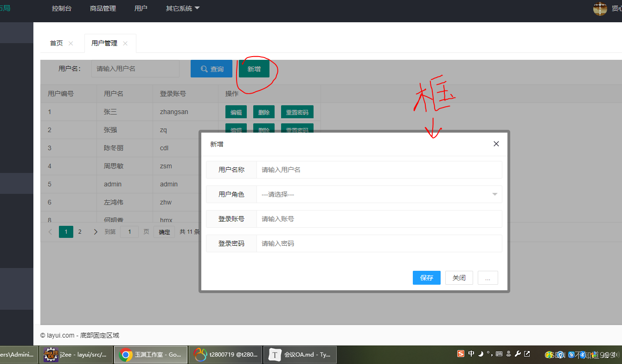Go to the previous page arrow in pagination
Image resolution: width=622 pixels, height=364 pixels.
point(50,232)
